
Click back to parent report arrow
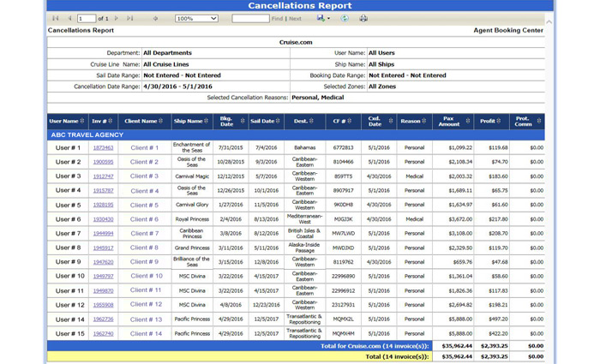(x=155, y=18)
